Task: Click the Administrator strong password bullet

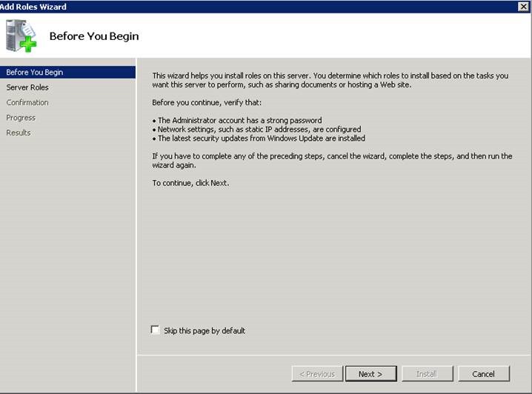Action: [x=239, y=120]
